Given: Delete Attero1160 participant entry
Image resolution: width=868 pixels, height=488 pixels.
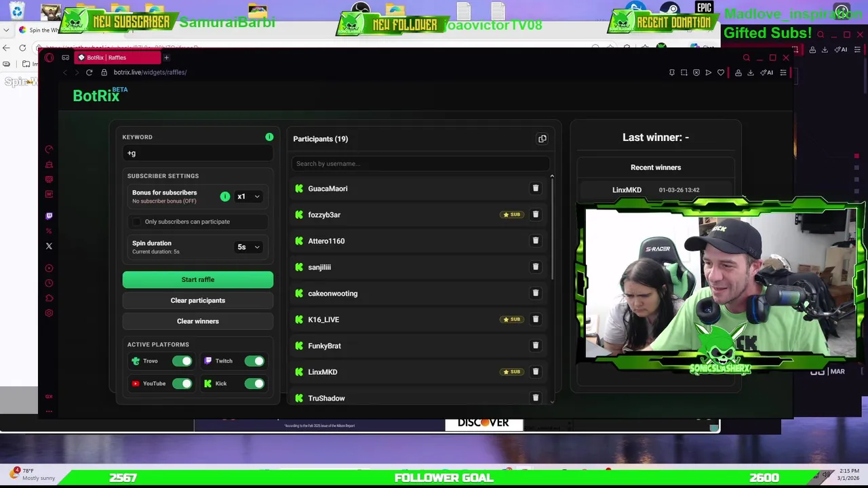Looking at the screenshot, I should (535, 241).
